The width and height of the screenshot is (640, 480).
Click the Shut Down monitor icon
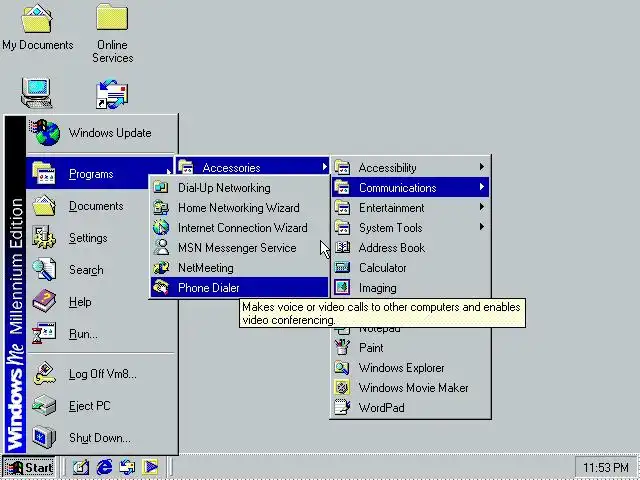tap(44, 437)
